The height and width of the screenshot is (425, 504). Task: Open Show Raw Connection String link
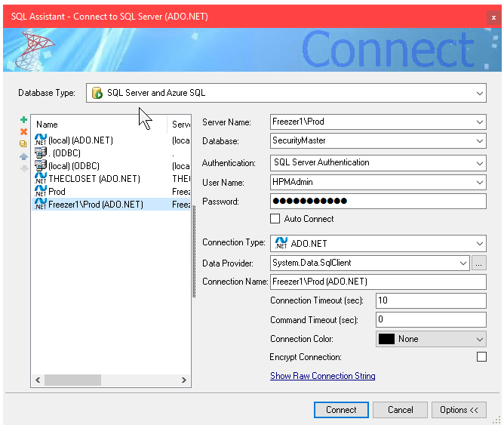point(323,376)
